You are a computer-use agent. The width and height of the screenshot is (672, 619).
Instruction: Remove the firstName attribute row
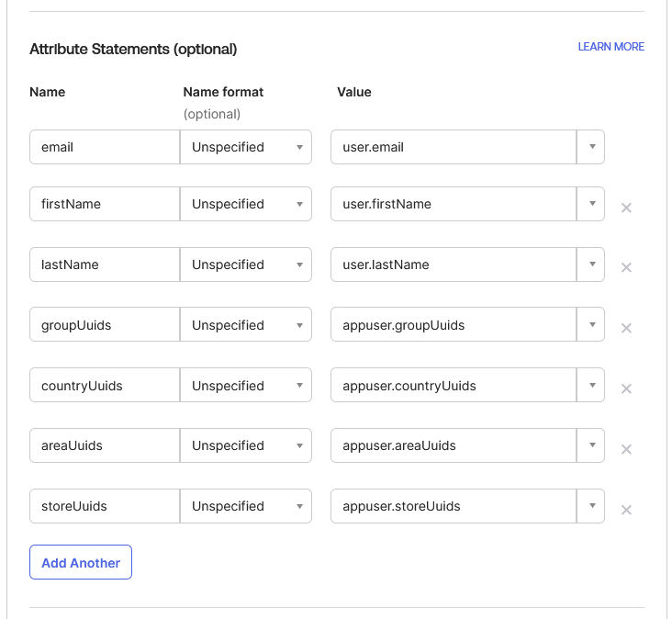(626, 208)
